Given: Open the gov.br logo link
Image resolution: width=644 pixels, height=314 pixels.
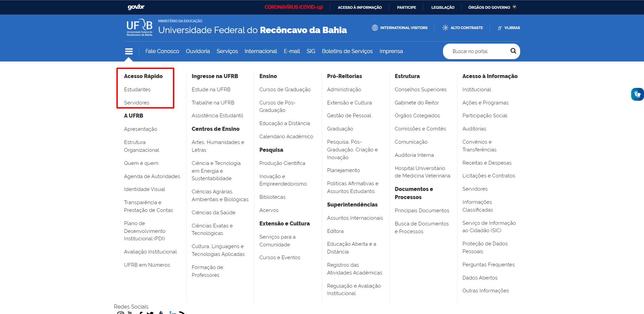Looking at the screenshot, I should [136, 7].
